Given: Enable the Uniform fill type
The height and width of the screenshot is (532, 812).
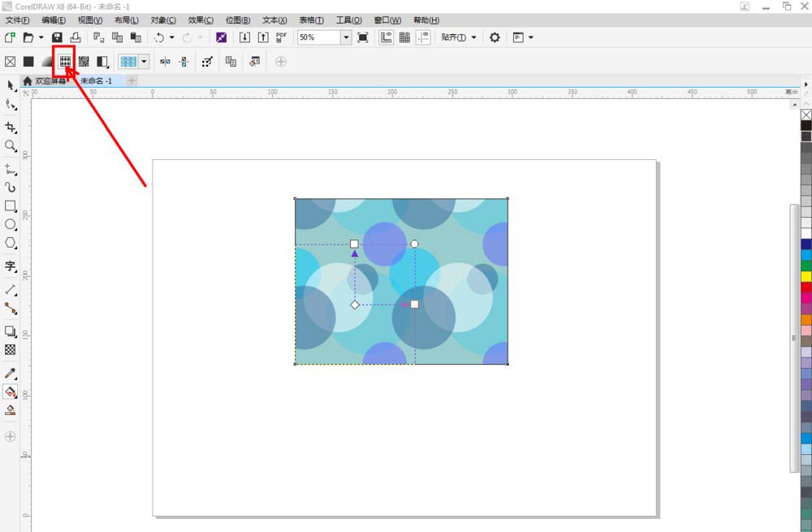Looking at the screenshot, I should (x=28, y=61).
